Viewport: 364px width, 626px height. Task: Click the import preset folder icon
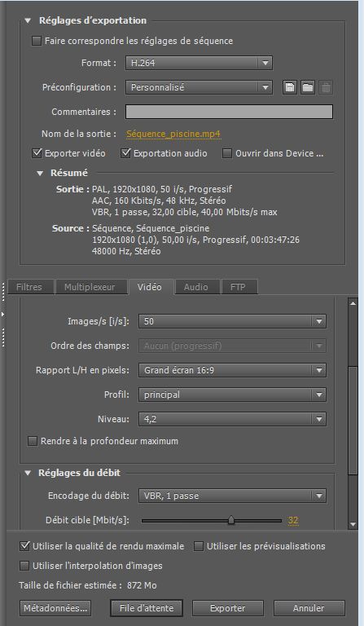point(307,87)
